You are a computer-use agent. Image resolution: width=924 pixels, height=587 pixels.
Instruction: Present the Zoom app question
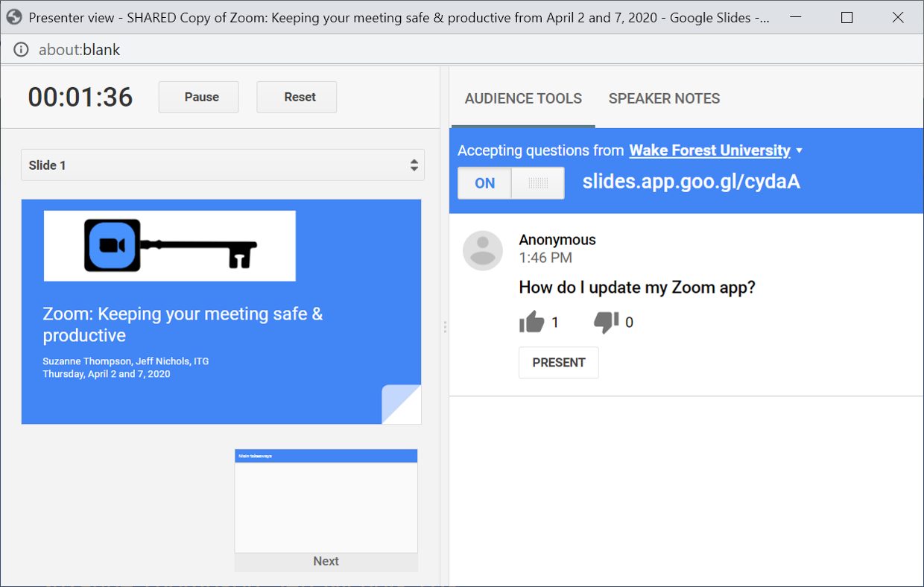(x=559, y=363)
